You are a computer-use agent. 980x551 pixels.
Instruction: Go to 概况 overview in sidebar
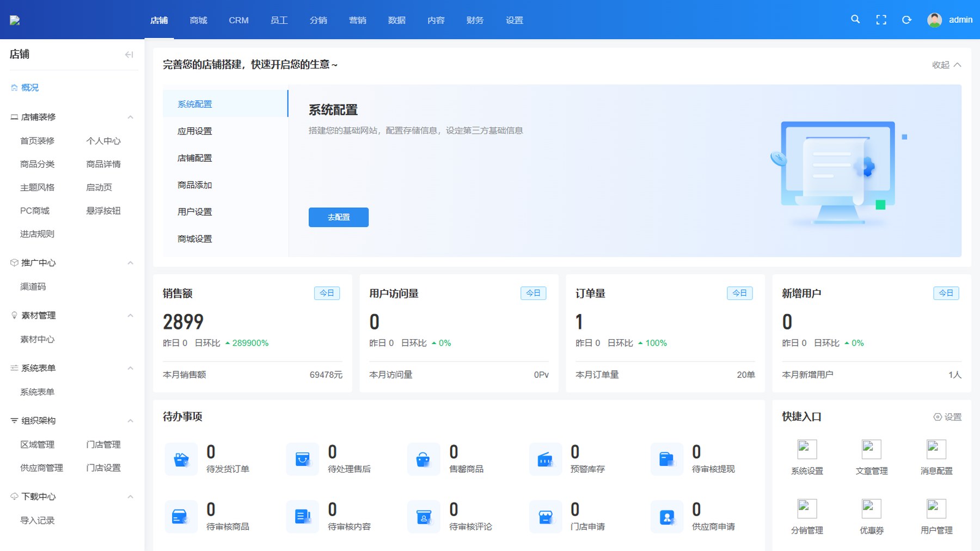coord(25,88)
